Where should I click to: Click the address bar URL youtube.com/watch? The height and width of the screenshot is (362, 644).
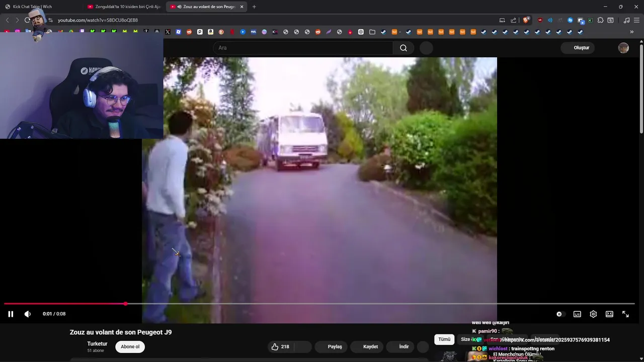98,20
